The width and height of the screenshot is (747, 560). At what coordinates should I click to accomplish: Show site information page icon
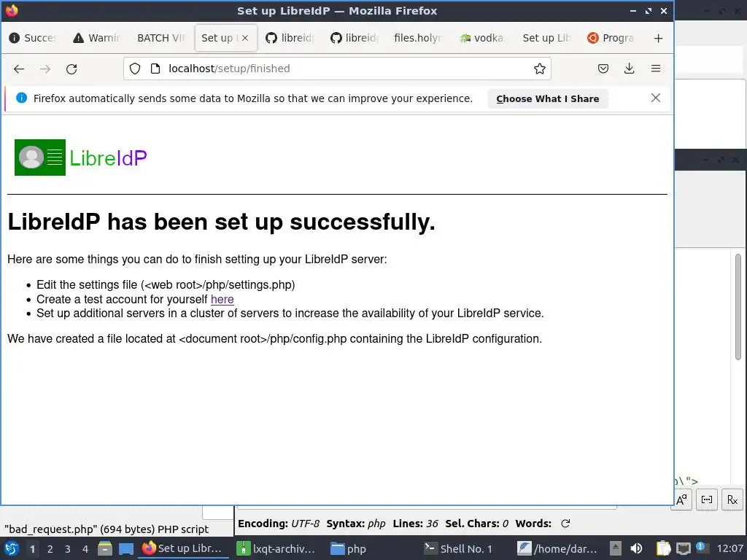click(155, 69)
